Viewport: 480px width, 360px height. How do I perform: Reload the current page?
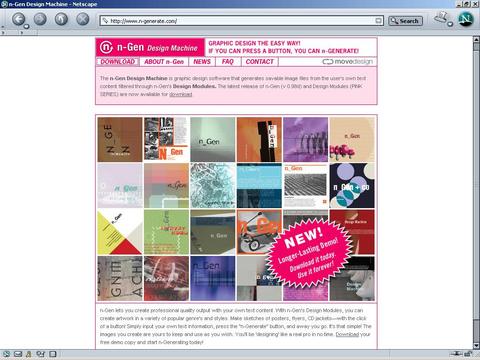[61, 19]
